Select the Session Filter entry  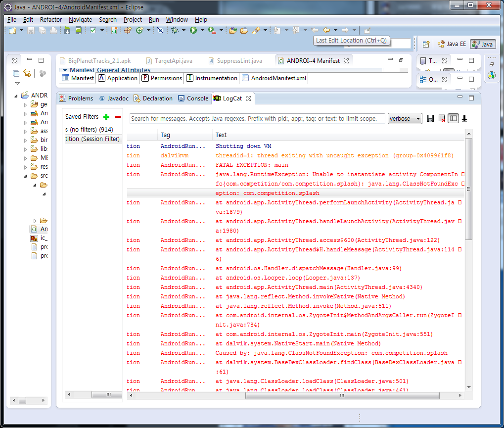pyautogui.click(x=92, y=139)
